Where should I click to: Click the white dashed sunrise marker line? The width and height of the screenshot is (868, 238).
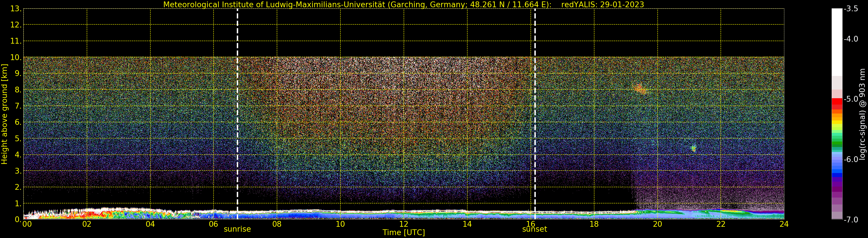(237, 114)
